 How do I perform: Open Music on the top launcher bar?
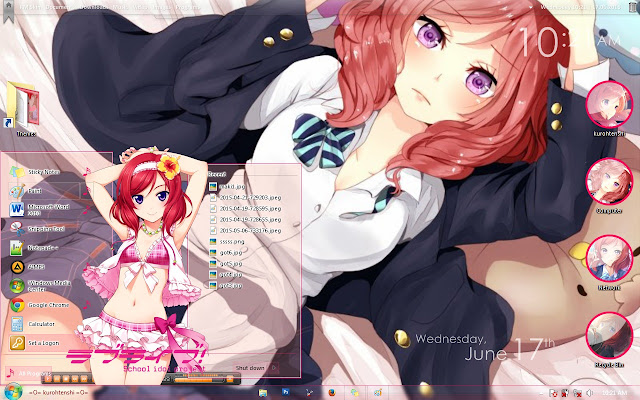(x=120, y=7)
